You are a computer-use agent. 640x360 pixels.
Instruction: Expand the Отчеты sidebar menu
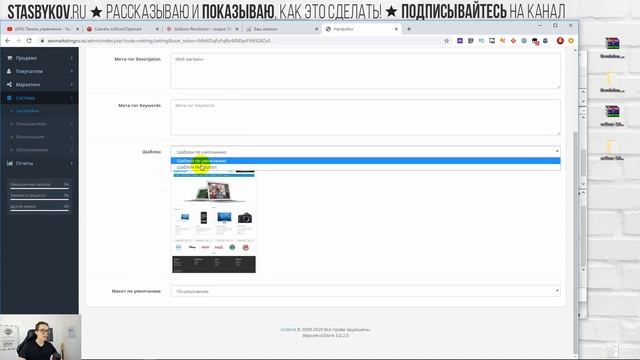pos(39,163)
